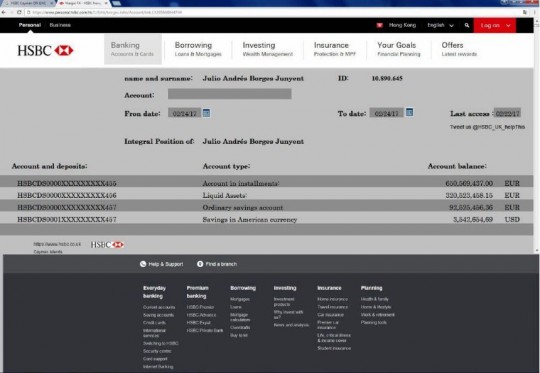Open the Banking Accounts & Cards menu
This screenshot has width=540, height=373.
point(133,49)
